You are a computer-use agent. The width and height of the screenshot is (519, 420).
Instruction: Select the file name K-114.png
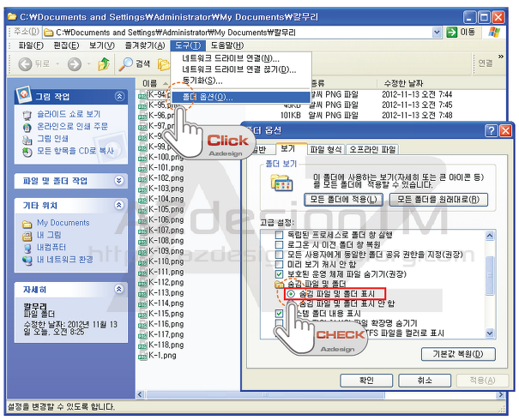tap(166, 303)
